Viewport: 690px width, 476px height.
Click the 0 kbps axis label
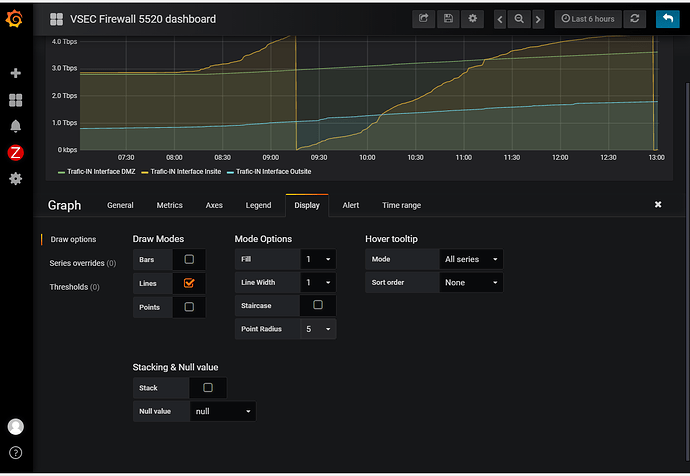67,150
